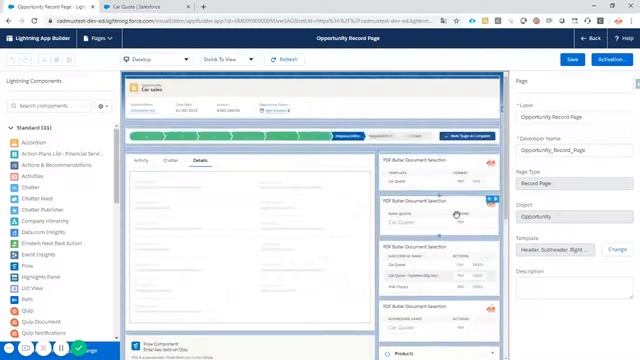Select the Flow Component in the canvas
The height and width of the screenshot is (360, 640).
tap(250, 349)
